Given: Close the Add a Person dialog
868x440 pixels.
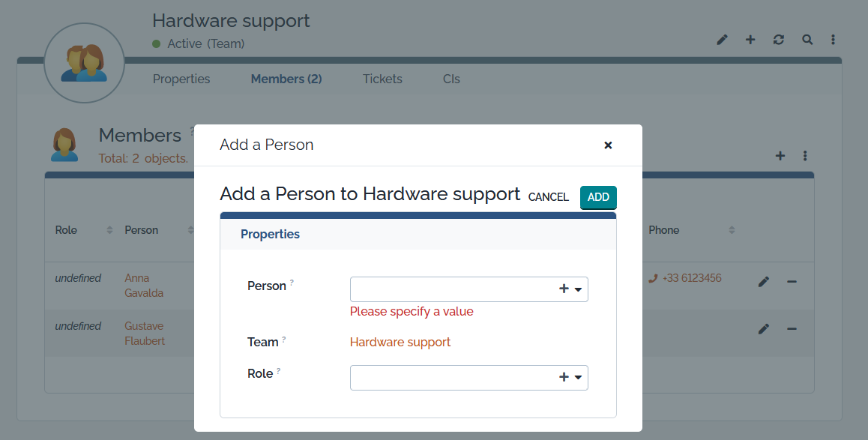Looking at the screenshot, I should [608, 145].
